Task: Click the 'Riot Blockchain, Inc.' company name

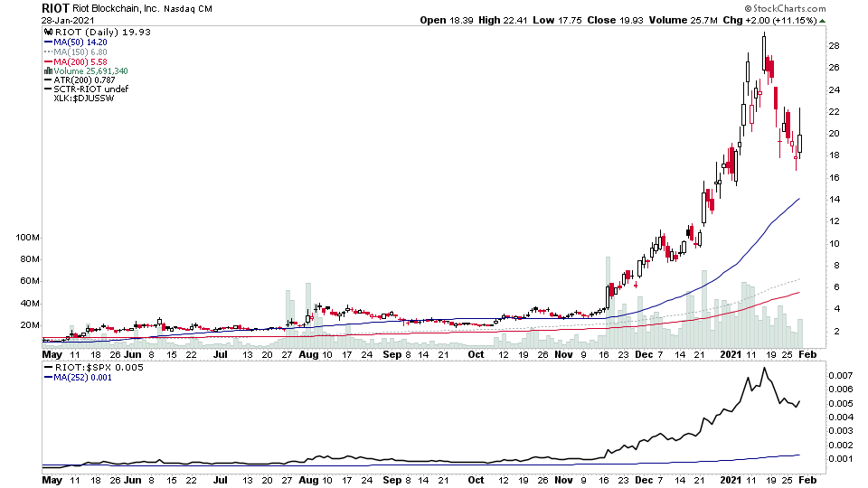Action: click(116, 9)
